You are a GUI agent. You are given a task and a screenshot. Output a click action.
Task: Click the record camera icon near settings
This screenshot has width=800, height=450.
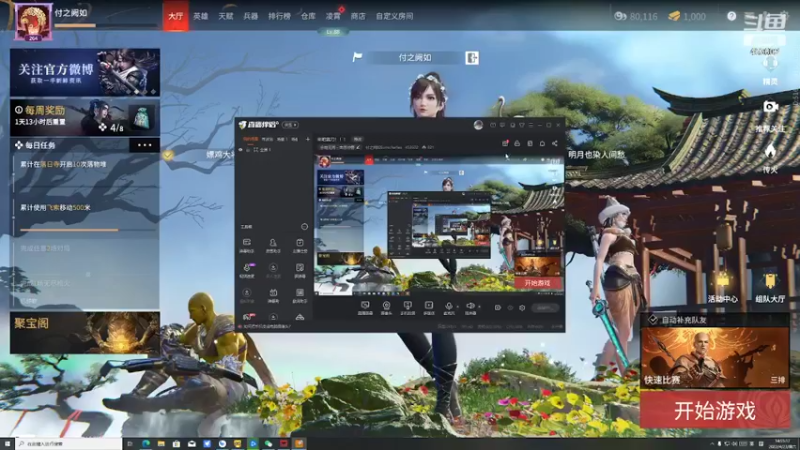pos(497,308)
